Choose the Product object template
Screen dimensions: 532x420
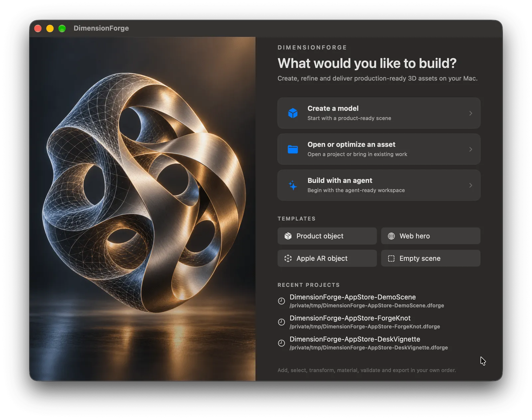[x=327, y=236]
